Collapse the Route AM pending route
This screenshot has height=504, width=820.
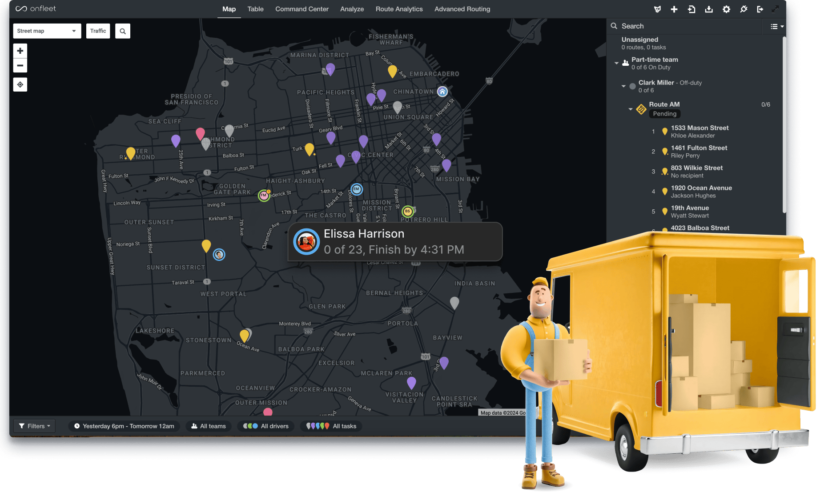[x=630, y=108]
